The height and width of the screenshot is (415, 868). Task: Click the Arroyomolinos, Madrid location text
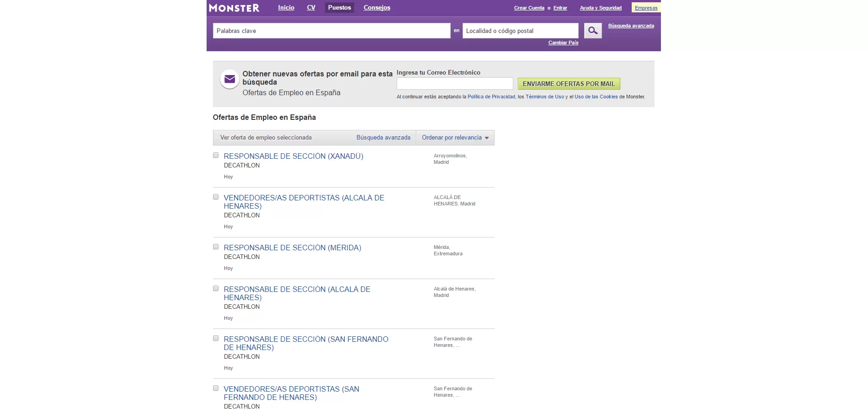pos(450,159)
